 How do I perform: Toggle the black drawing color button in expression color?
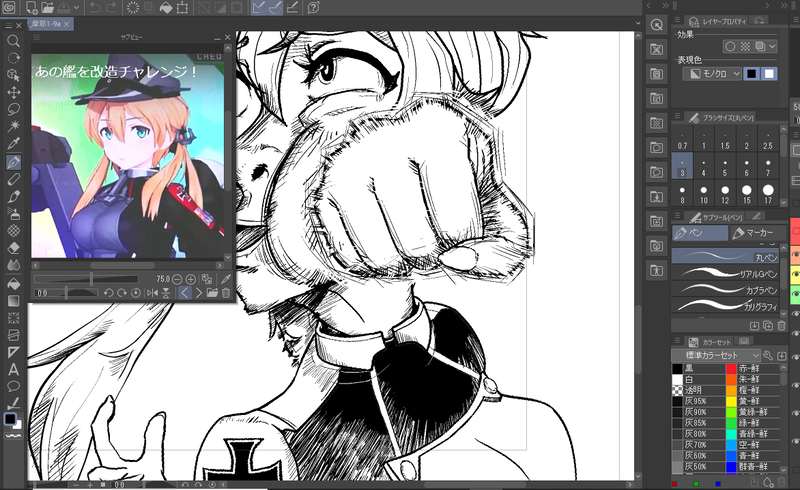point(752,74)
